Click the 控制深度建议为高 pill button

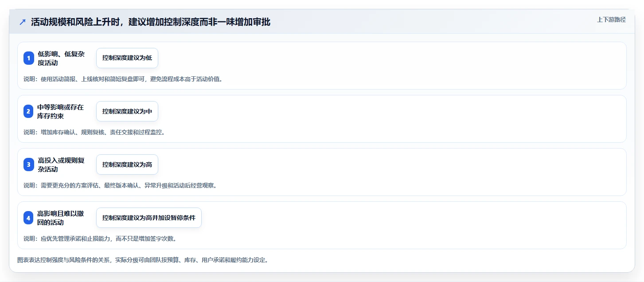point(127,164)
